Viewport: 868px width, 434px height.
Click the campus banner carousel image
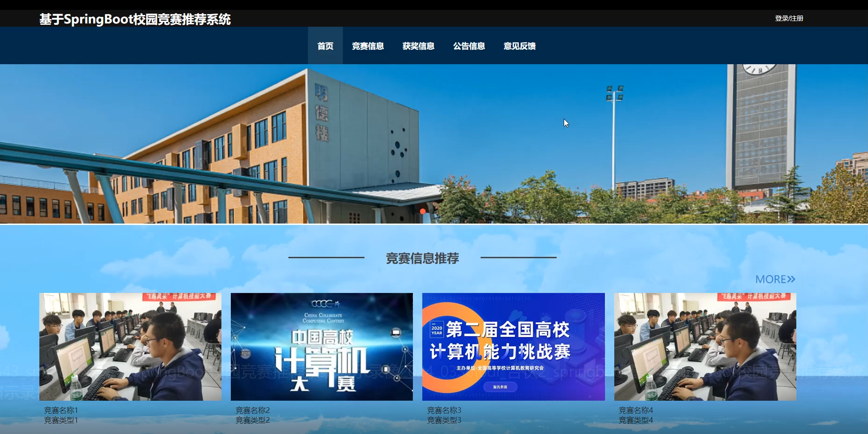coord(434,144)
